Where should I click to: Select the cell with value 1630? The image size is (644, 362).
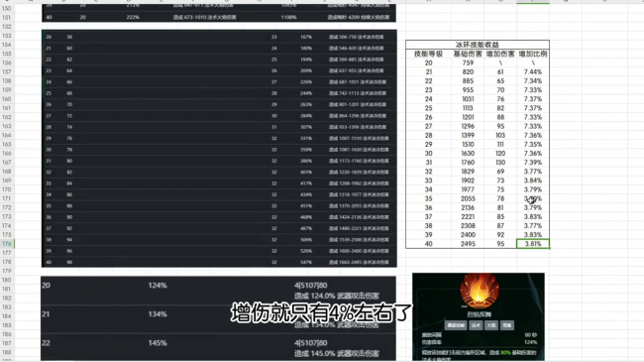click(468, 154)
